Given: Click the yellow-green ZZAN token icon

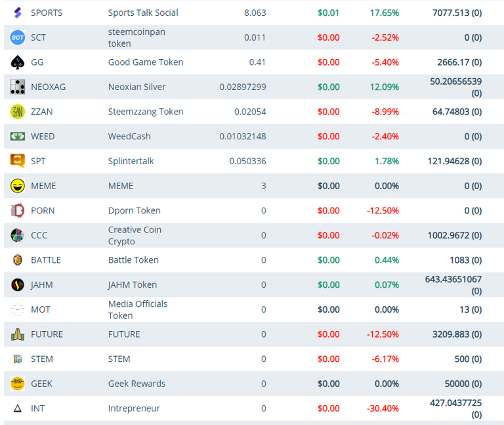Looking at the screenshot, I should point(18,112).
